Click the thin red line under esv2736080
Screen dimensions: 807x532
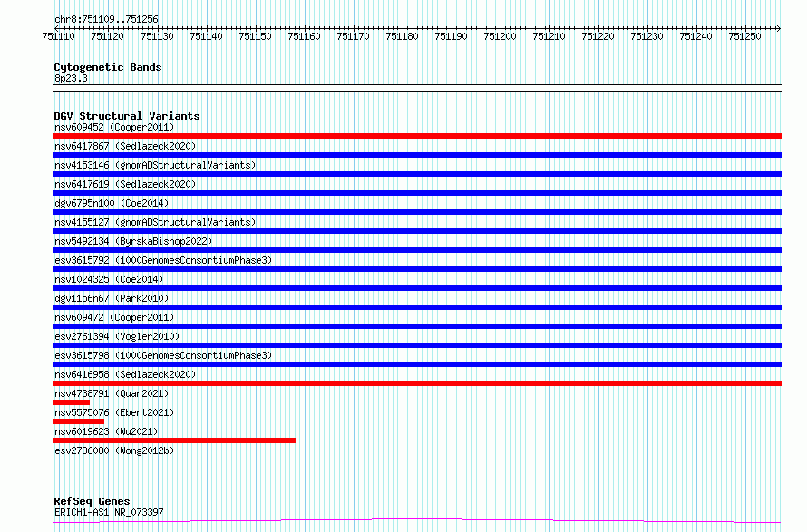point(417,459)
